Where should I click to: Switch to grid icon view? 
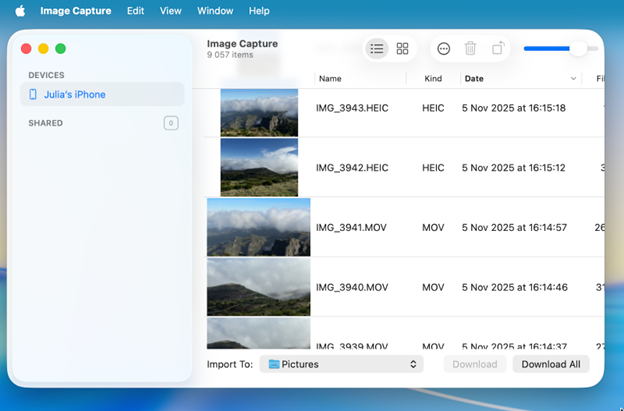tap(402, 48)
